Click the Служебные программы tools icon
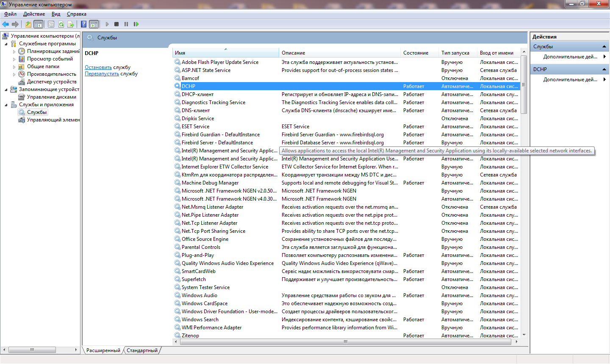This screenshot has width=610, height=364. (14, 44)
